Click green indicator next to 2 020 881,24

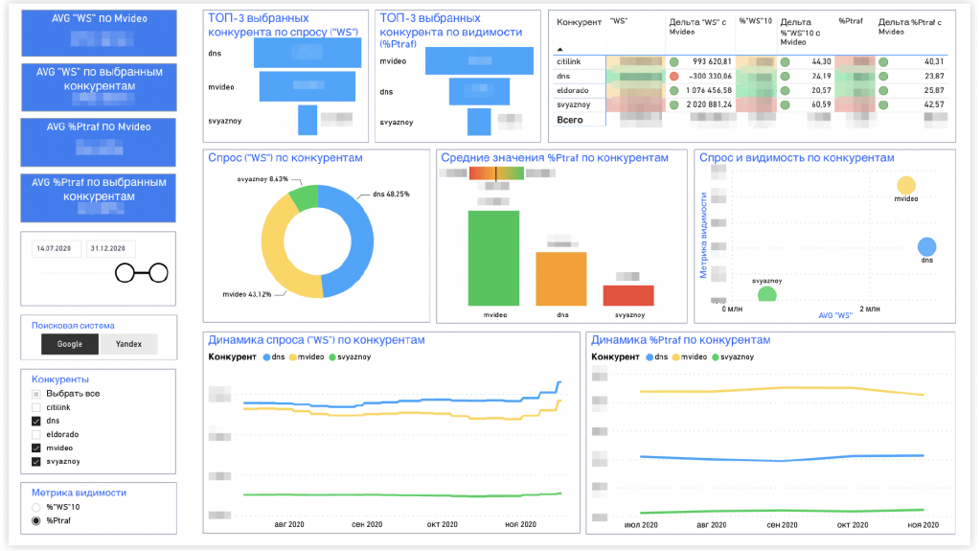[673, 105]
